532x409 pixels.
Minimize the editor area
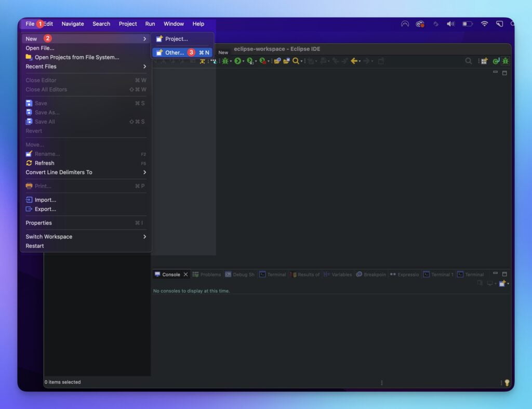[x=495, y=72]
